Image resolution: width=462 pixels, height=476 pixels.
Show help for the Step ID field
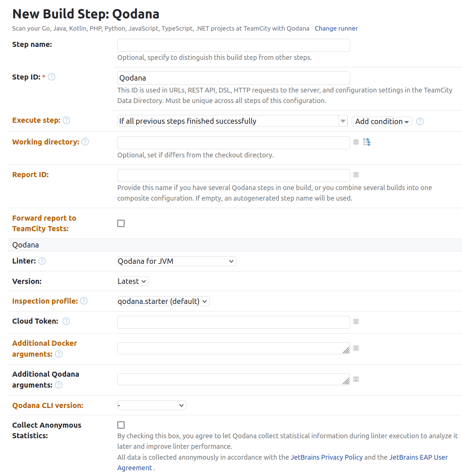(x=51, y=77)
